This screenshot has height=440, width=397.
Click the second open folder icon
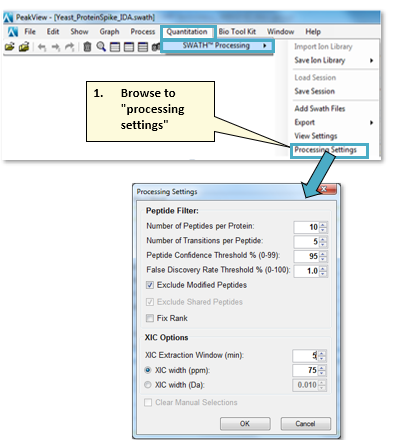tap(24, 47)
